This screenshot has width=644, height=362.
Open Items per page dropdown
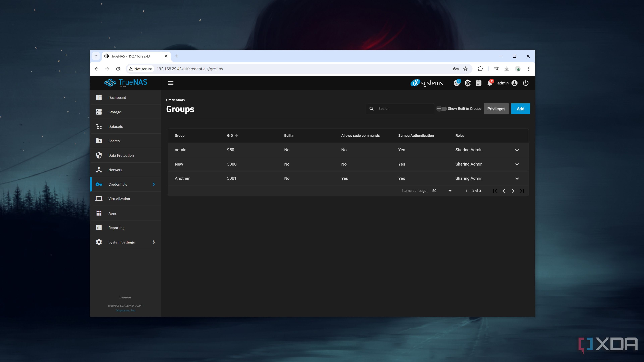(x=442, y=191)
